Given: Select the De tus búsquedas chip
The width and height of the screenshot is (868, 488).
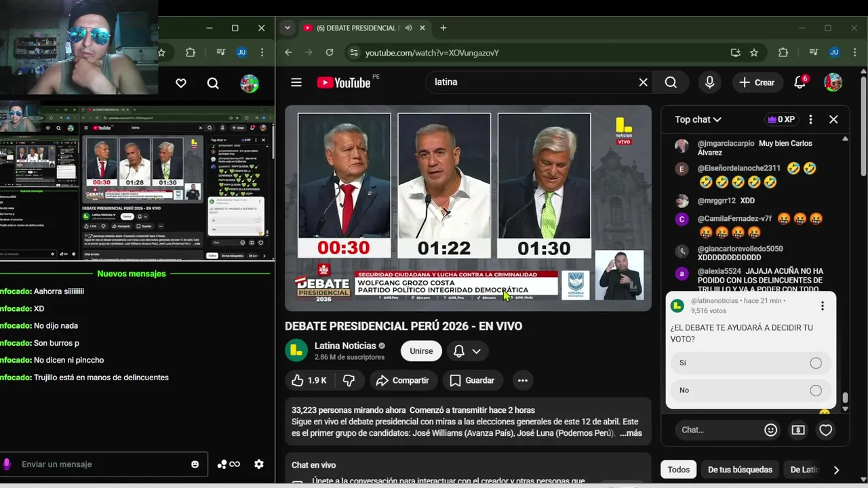Looking at the screenshot, I should 740,469.
